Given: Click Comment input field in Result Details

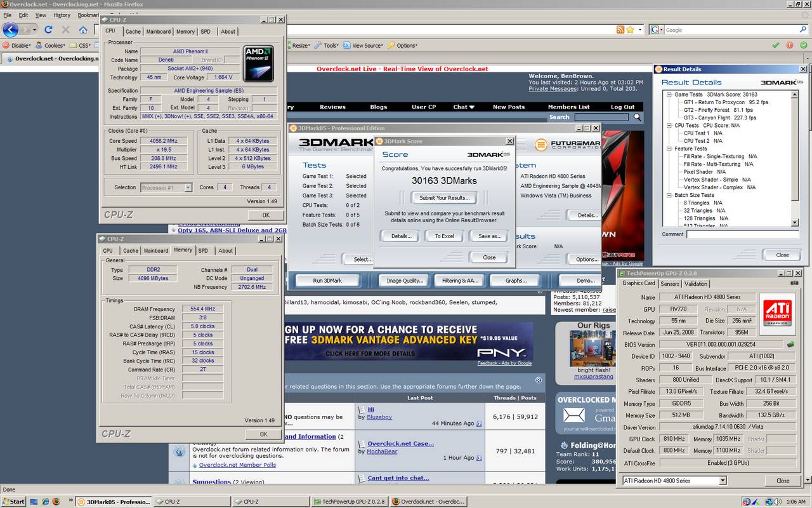Looking at the screenshot, I should 742,234.
